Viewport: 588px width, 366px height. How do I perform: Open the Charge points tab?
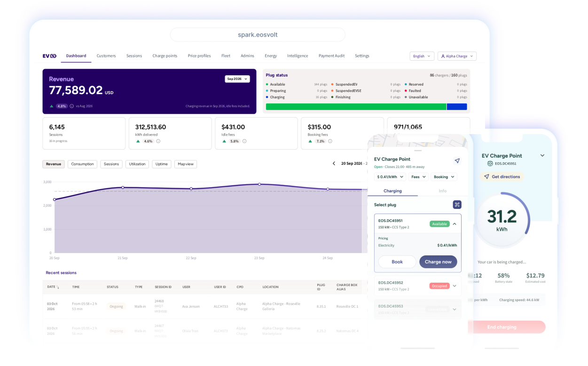point(165,56)
